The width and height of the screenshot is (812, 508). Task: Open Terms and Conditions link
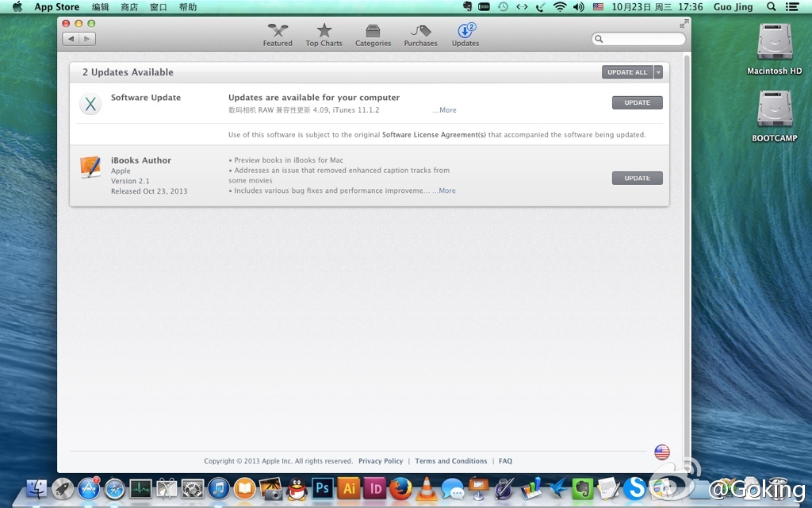[451, 461]
